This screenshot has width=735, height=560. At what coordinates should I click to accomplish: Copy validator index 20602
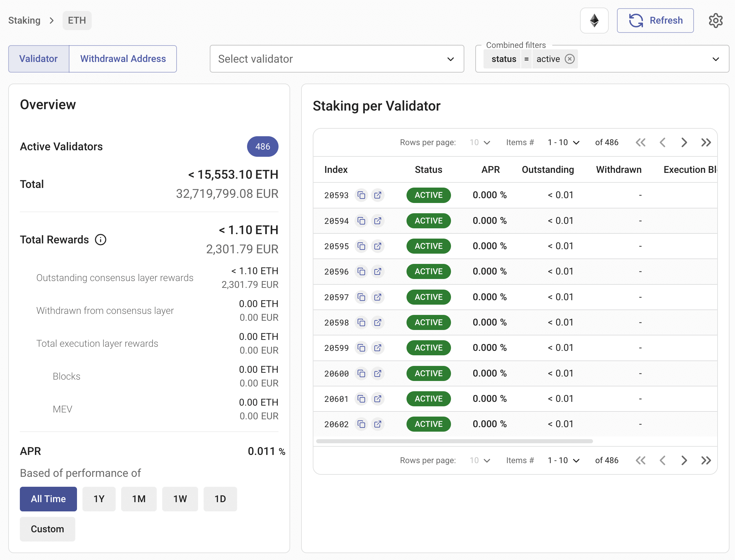[x=361, y=424]
